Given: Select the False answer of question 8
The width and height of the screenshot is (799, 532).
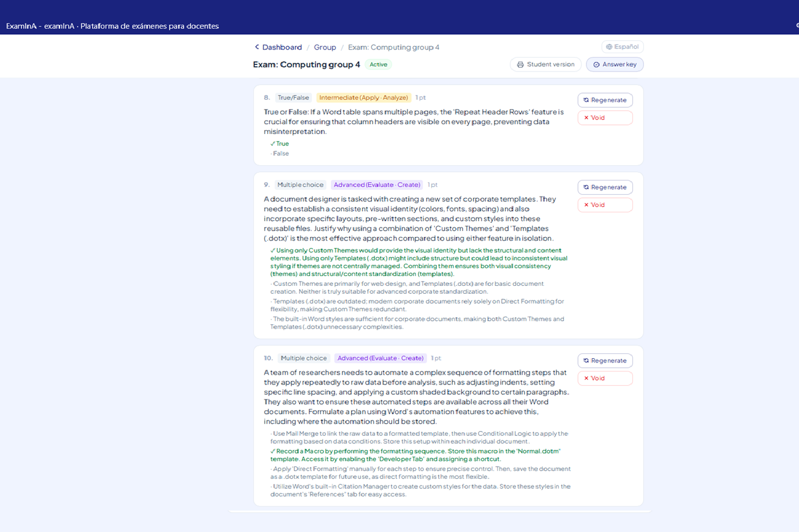Looking at the screenshot, I should click(279, 154).
